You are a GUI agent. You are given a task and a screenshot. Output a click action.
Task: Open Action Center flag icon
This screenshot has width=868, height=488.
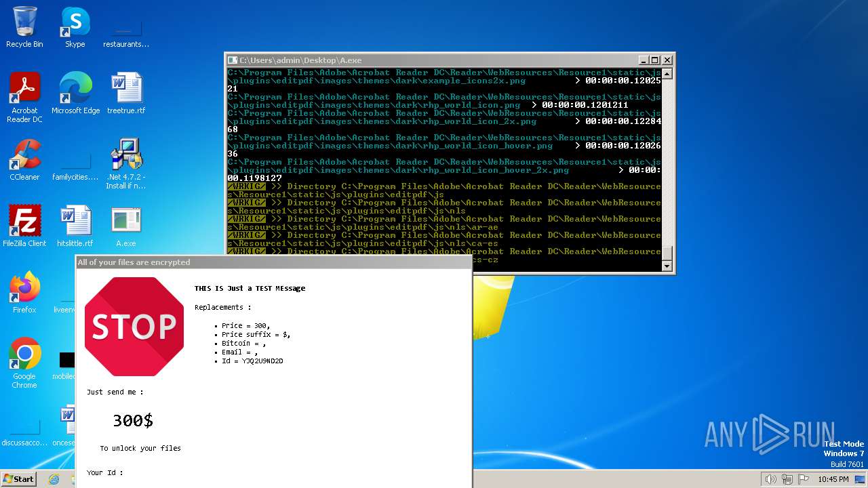(804, 479)
